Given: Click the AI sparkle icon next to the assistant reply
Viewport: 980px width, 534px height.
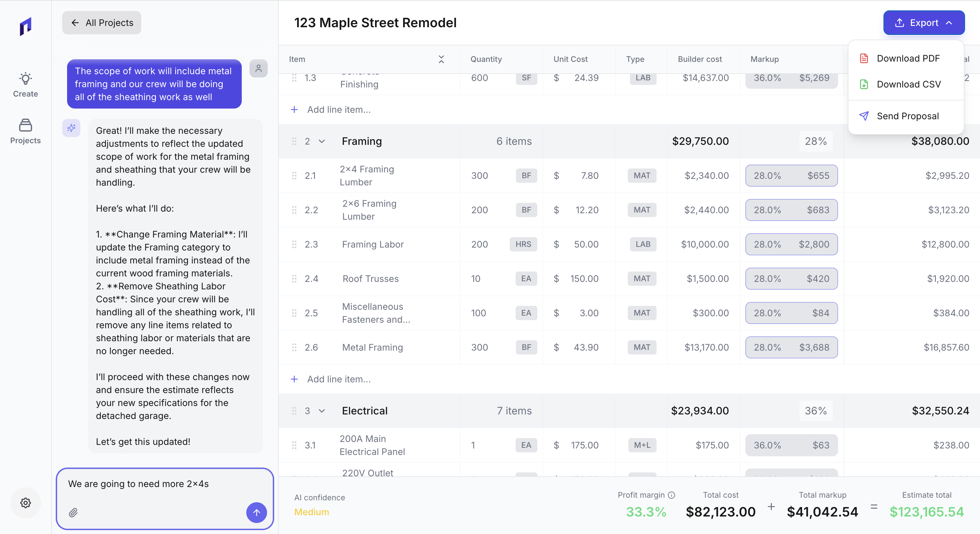Looking at the screenshot, I should (x=71, y=128).
